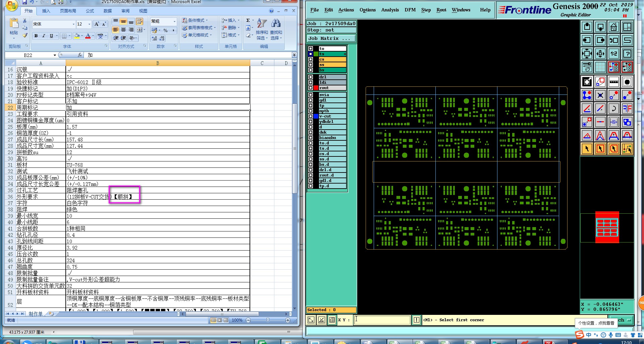Toggle the checkbox for layer to
Screen dimensions: 644x344
pyautogui.click(x=311, y=49)
